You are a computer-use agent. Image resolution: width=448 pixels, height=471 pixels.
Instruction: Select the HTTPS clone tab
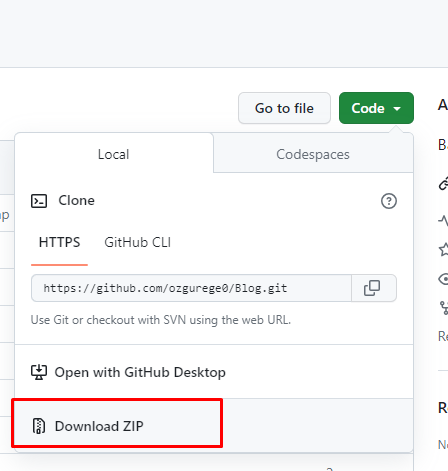click(x=59, y=242)
